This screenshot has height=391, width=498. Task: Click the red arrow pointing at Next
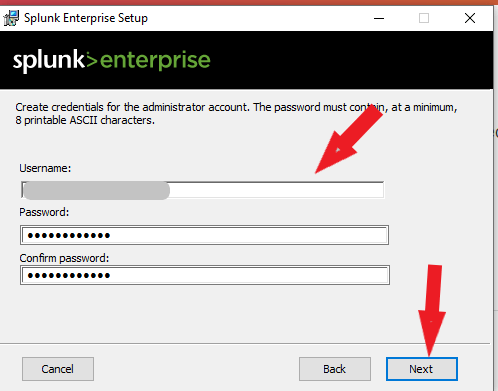432,310
